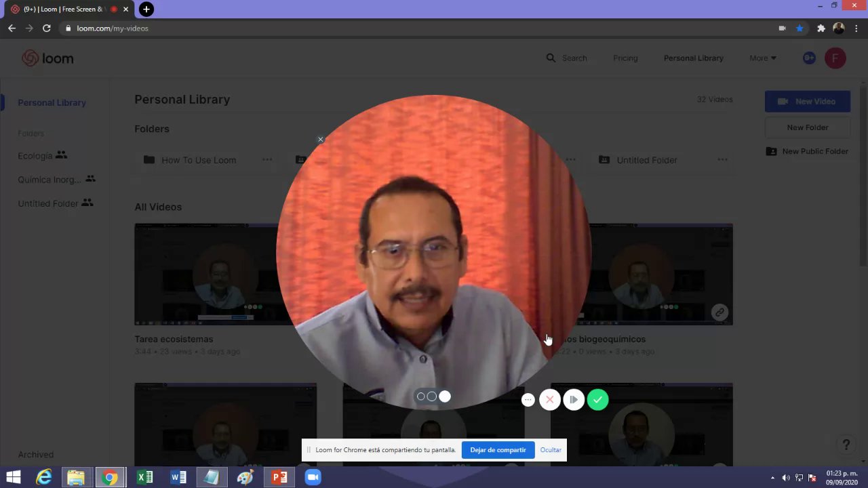Close the Loom browser tab
Viewport: 868px width, 488px height.
tap(125, 9)
